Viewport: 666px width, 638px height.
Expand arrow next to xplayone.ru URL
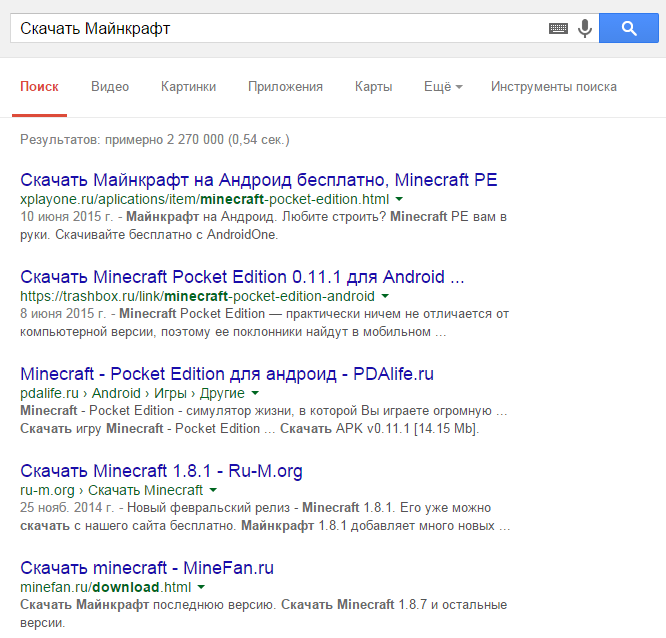(x=399, y=199)
